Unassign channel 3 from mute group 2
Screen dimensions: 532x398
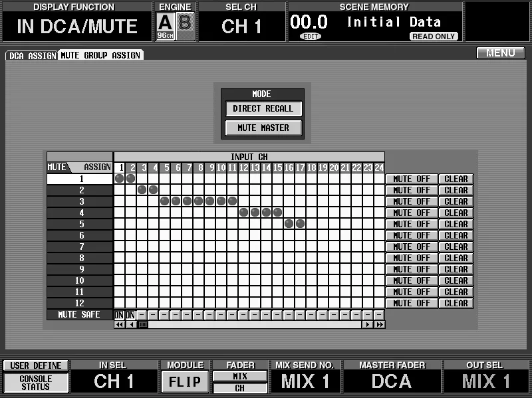142,190
